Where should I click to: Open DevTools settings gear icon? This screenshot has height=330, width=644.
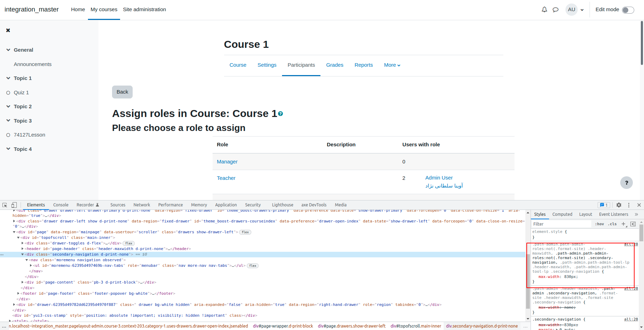[619, 205]
